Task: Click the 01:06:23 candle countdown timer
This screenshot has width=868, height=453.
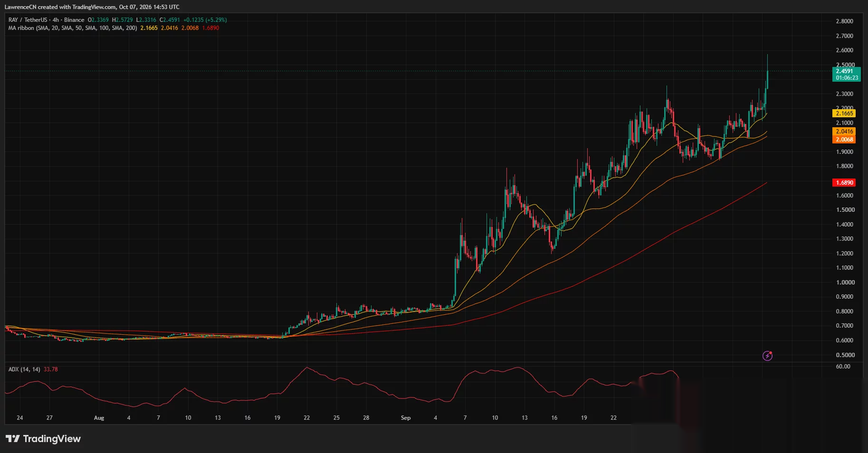Action: pos(847,78)
